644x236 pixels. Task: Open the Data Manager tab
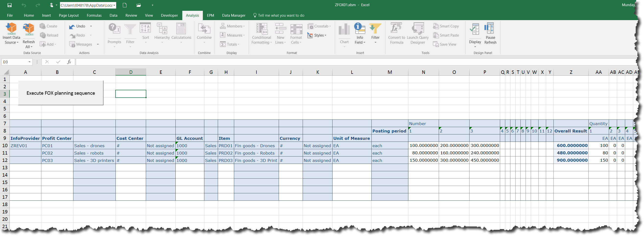[233, 15]
